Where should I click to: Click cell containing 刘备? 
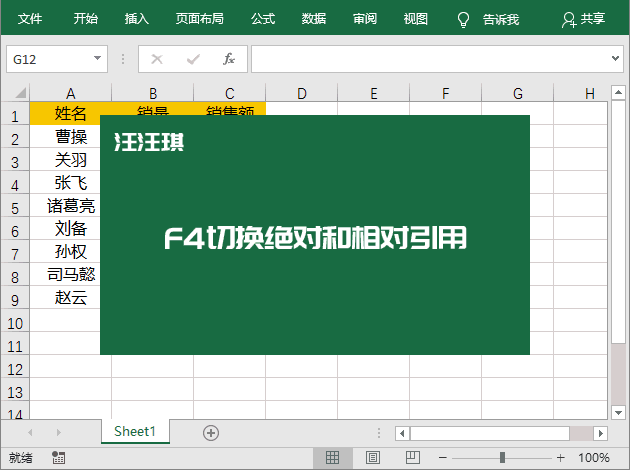(71, 229)
